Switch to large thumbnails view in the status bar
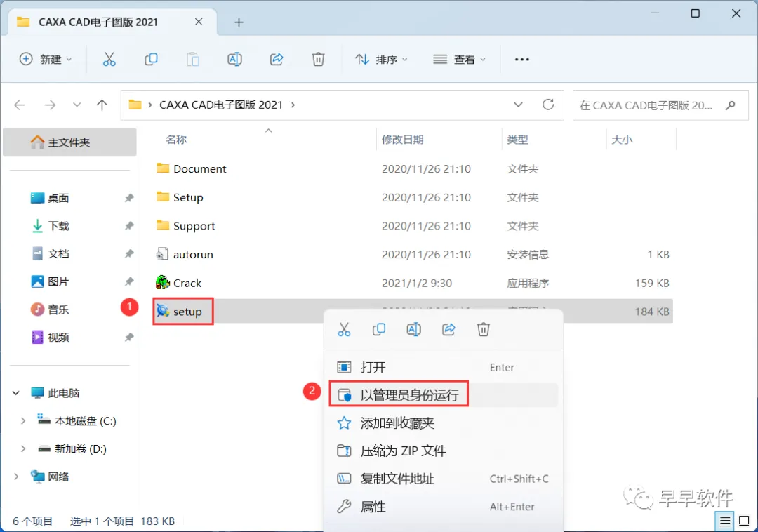 pos(744,521)
